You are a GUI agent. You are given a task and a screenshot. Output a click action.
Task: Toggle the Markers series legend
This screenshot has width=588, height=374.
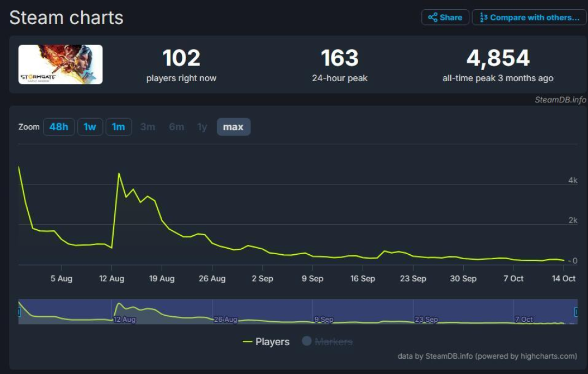(x=327, y=342)
